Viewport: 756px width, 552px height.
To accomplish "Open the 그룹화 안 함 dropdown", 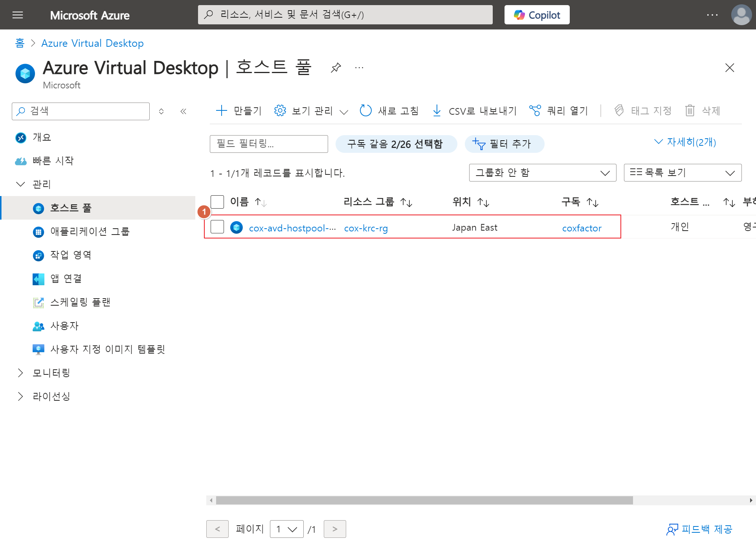I will [x=542, y=173].
